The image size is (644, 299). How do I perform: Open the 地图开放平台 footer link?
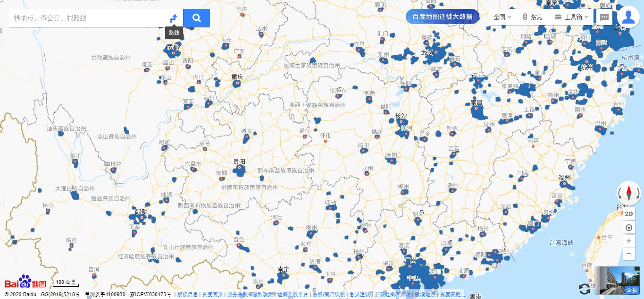pos(292,294)
